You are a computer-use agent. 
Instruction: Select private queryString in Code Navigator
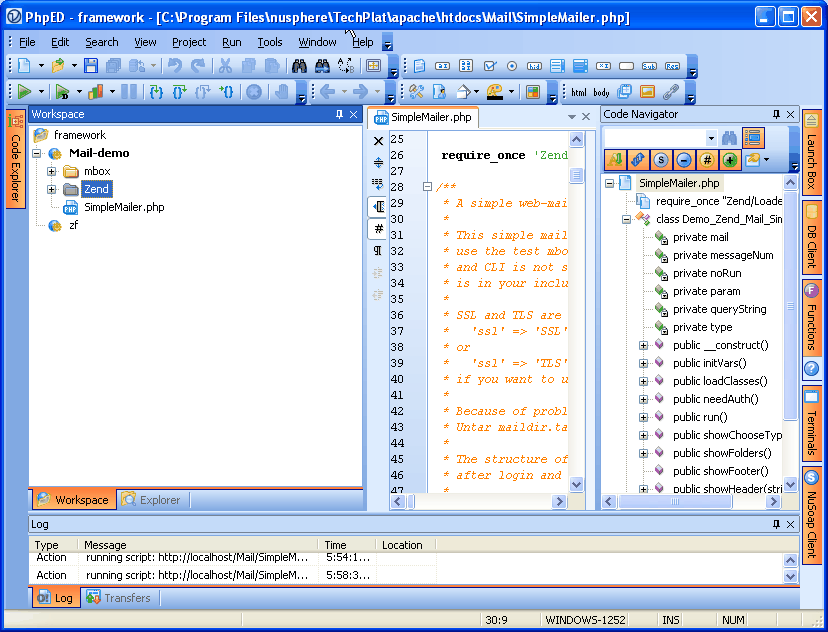coord(719,309)
